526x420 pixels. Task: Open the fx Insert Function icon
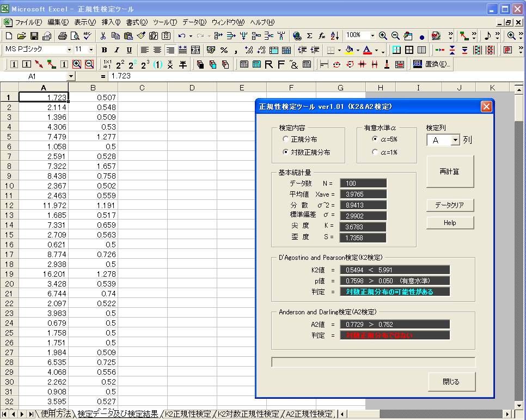coord(322,35)
